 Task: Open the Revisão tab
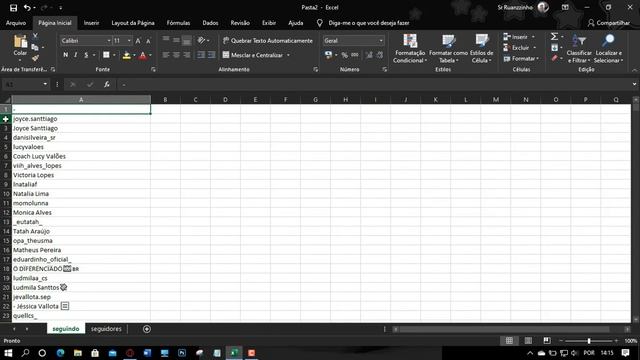[x=240, y=23]
